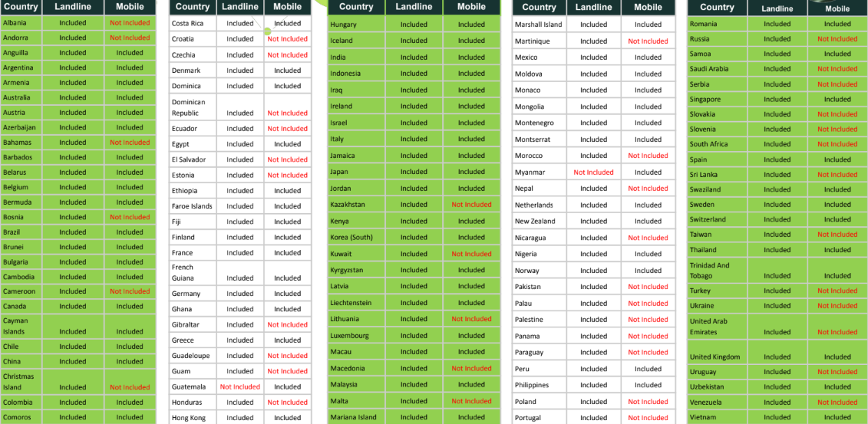Select the New Zealand country cell
Viewport: 868px width, 424px height.
[x=535, y=222]
